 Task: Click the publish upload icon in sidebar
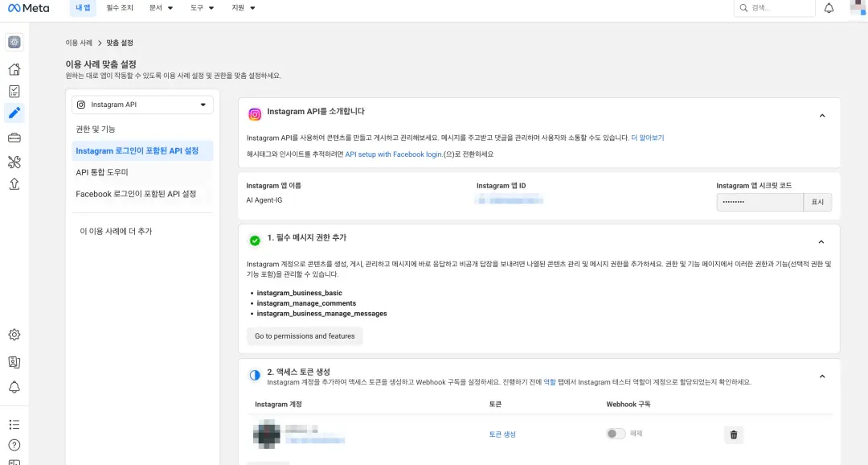pyautogui.click(x=14, y=184)
